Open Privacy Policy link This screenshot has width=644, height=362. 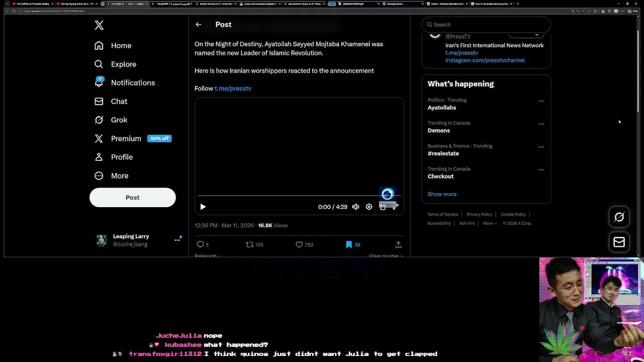coord(479,215)
